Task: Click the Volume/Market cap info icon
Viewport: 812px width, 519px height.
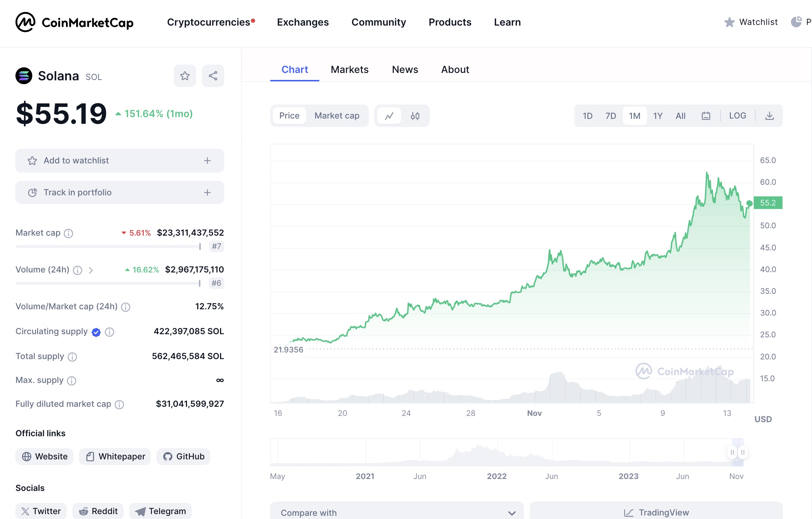Action: click(x=126, y=307)
